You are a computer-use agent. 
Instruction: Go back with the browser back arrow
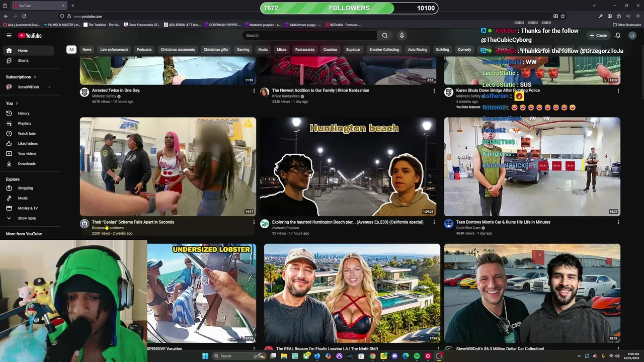[x=6, y=16]
